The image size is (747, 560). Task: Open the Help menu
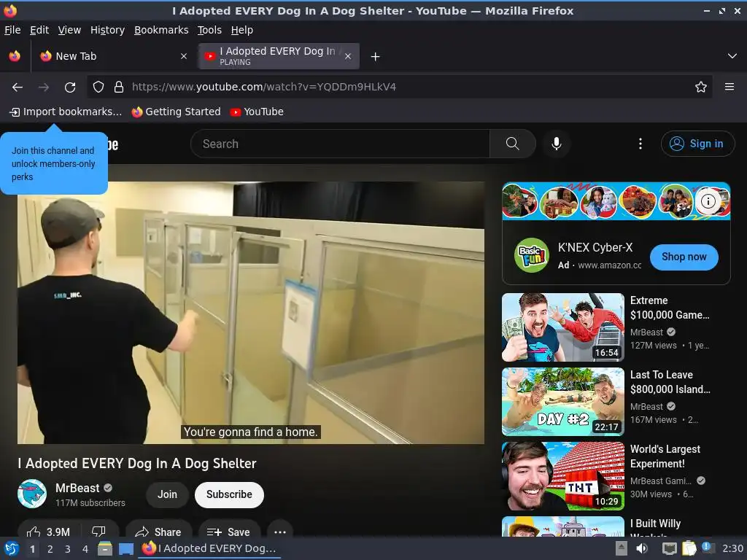click(242, 30)
